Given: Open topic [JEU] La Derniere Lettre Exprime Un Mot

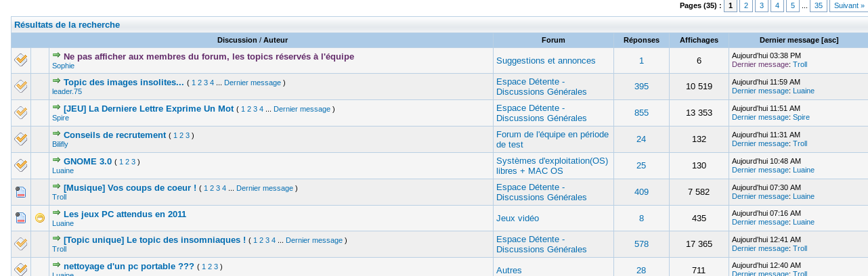Looking at the screenshot, I should coord(148,108).
